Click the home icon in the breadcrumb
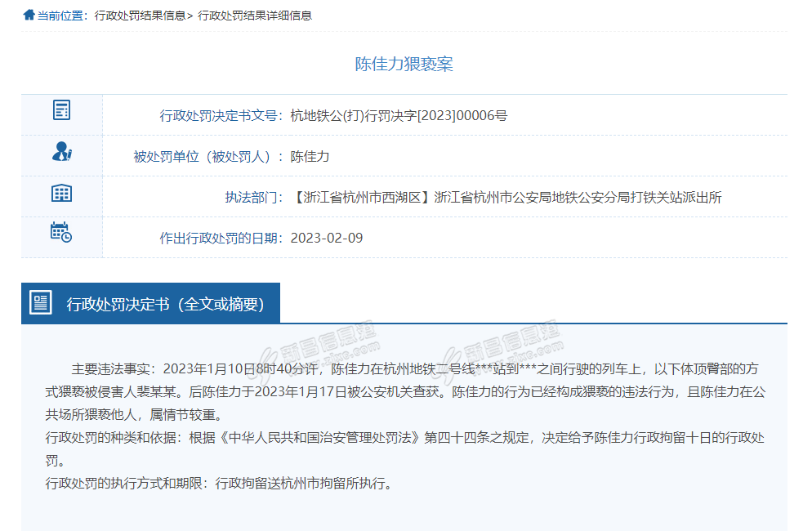Image resolution: width=812 pixels, height=531 pixels. coord(29,15)
